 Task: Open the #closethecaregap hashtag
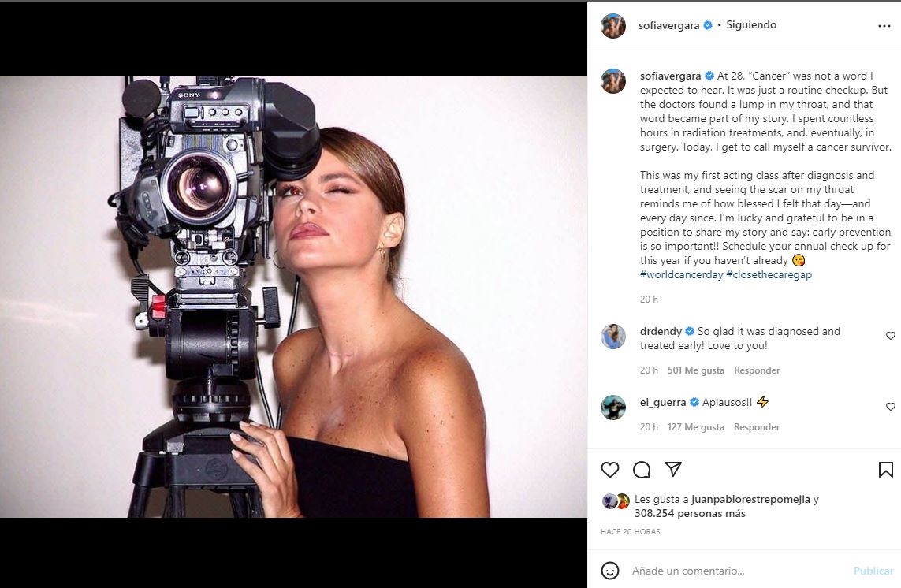point(769,275)
